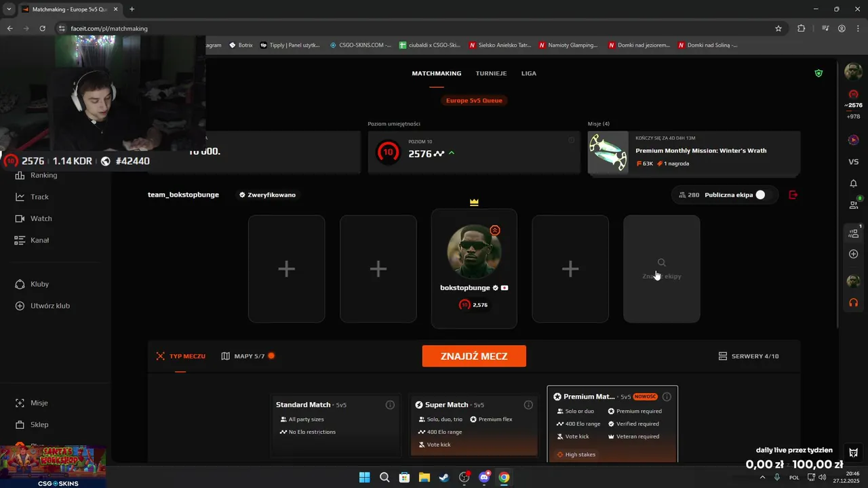Open Misje in the left sidebar

[31, 403]
